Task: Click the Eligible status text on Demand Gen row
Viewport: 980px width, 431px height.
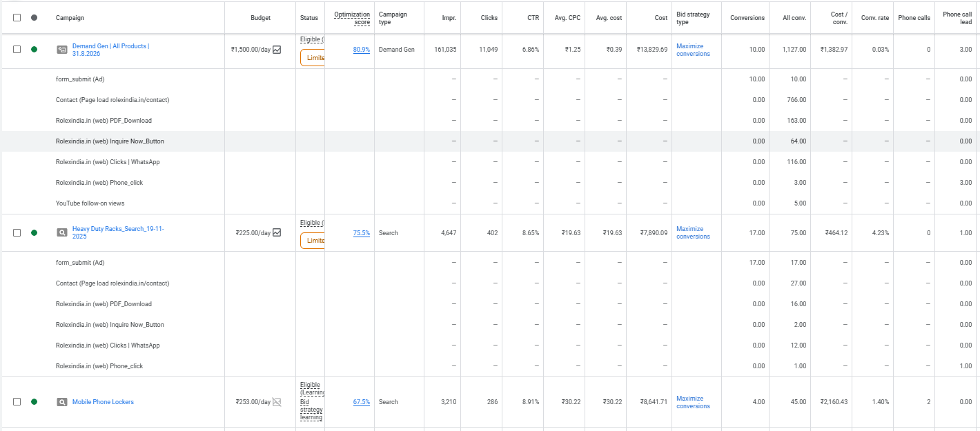Action: (312, 39)
